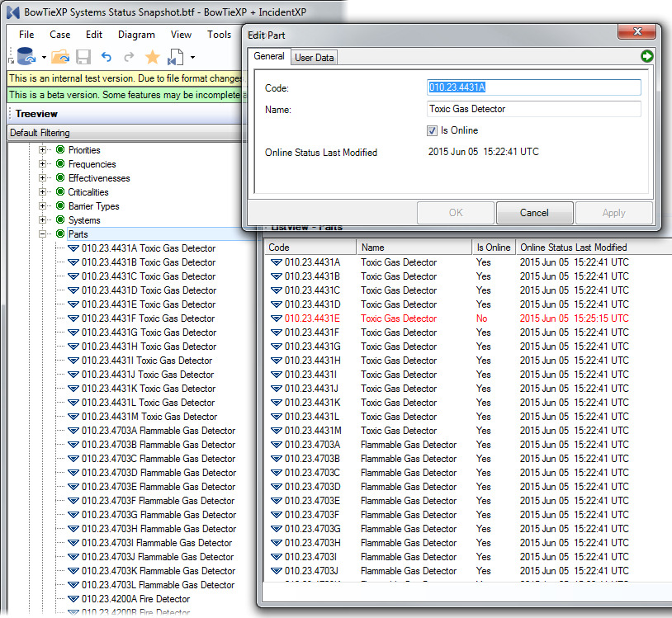This screenshot has height=618, width=672.
Task: Expand the Barrier Types tree node
Action: coord(43,206)
